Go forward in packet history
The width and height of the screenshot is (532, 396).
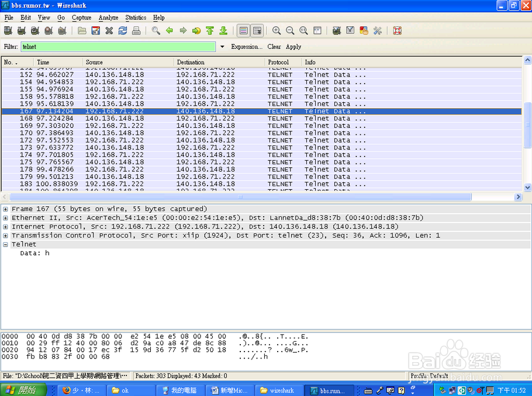pos(183,31)
